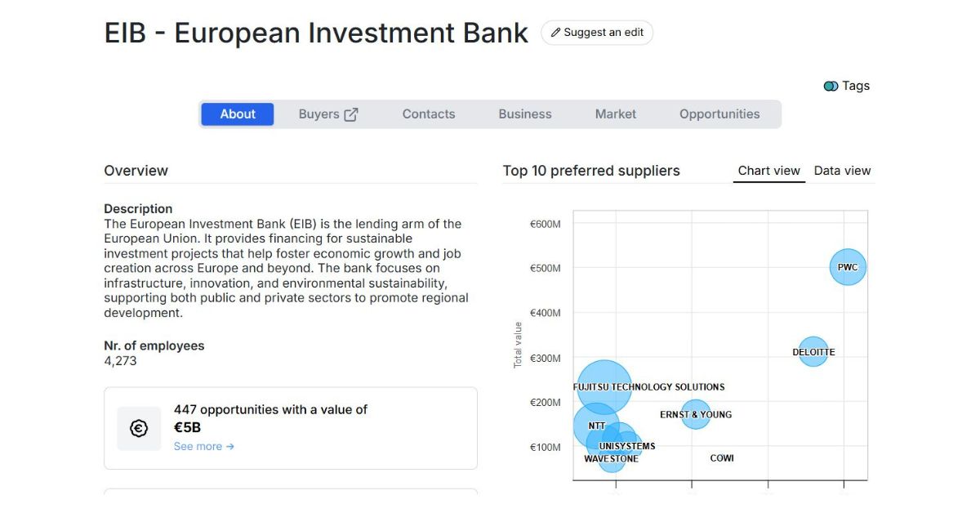
Task: Open the Contacts tab
Action: (x=428, y=114)
